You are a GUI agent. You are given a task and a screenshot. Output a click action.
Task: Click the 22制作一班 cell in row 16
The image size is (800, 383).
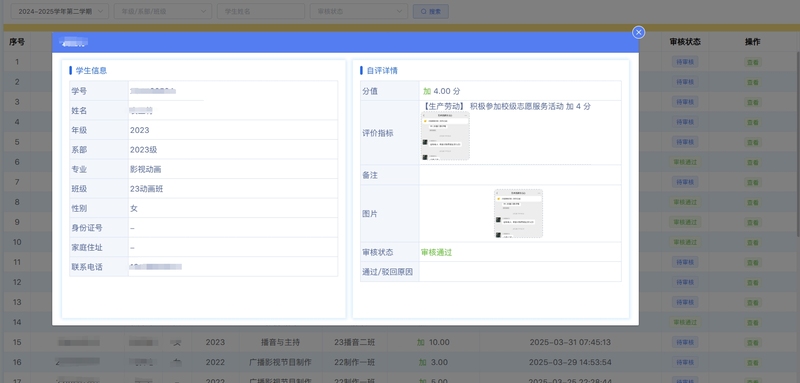(x=355, y=362)
